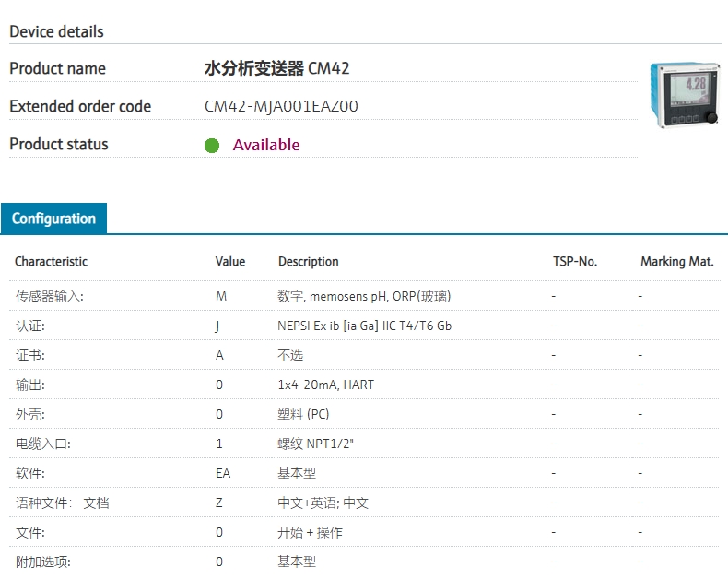Click the Description column header
This screenshot has width=728, height=580.
(309, 261)
